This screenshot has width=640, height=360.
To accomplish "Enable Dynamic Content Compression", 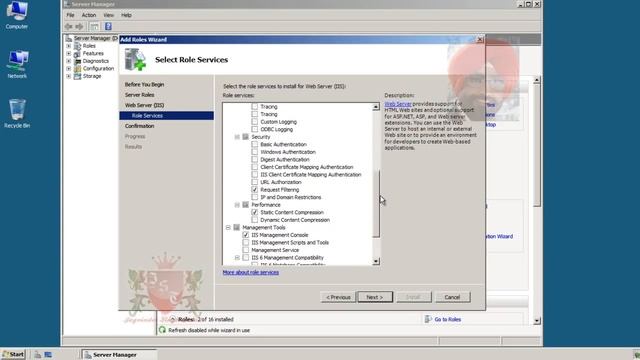I will [255, 220].
